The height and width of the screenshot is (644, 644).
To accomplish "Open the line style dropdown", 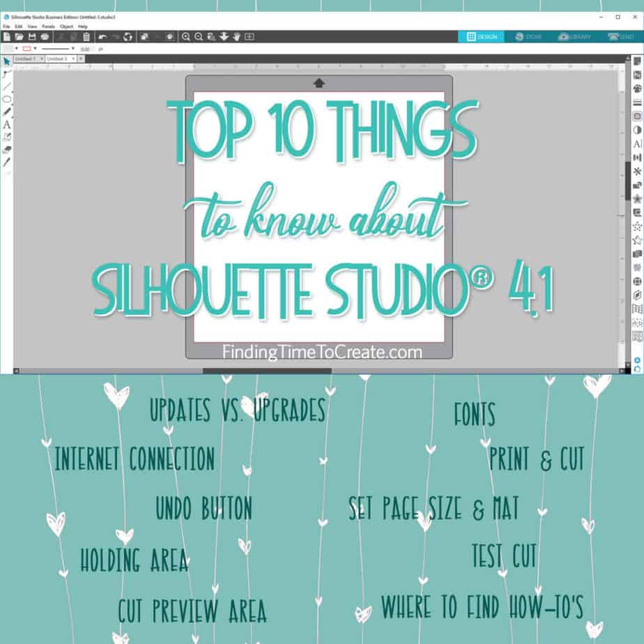I will [72, 49].
